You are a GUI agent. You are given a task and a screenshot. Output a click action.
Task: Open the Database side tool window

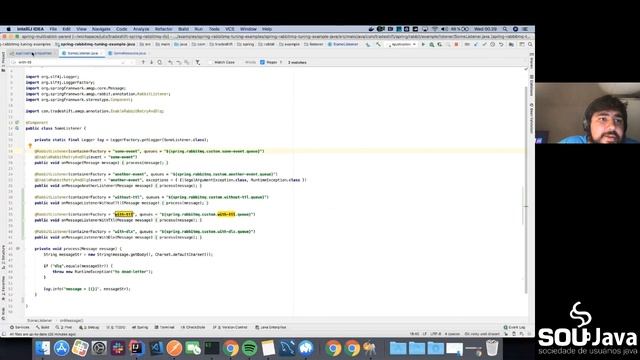pyautogui.click(x=531, y=86)
